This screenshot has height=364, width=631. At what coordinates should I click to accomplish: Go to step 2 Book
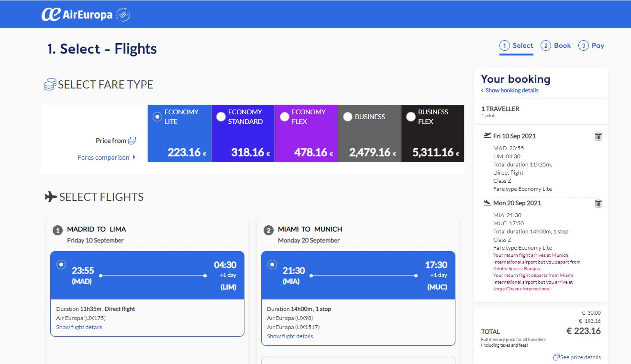555,46
